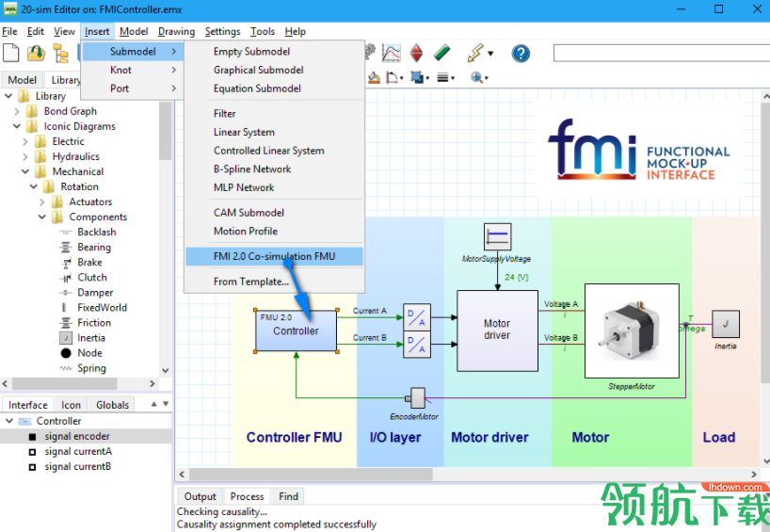Select the D/A converter on Current A

pos(417,317)
